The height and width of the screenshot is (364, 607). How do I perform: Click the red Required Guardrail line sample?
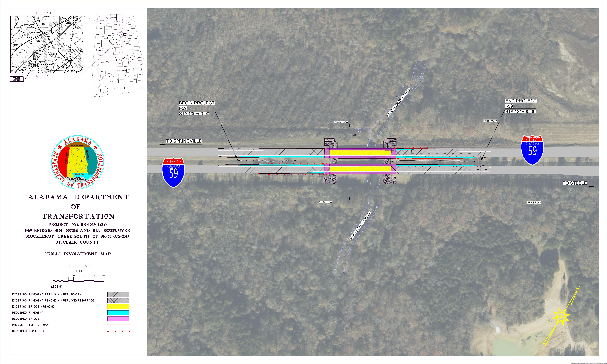119,331
